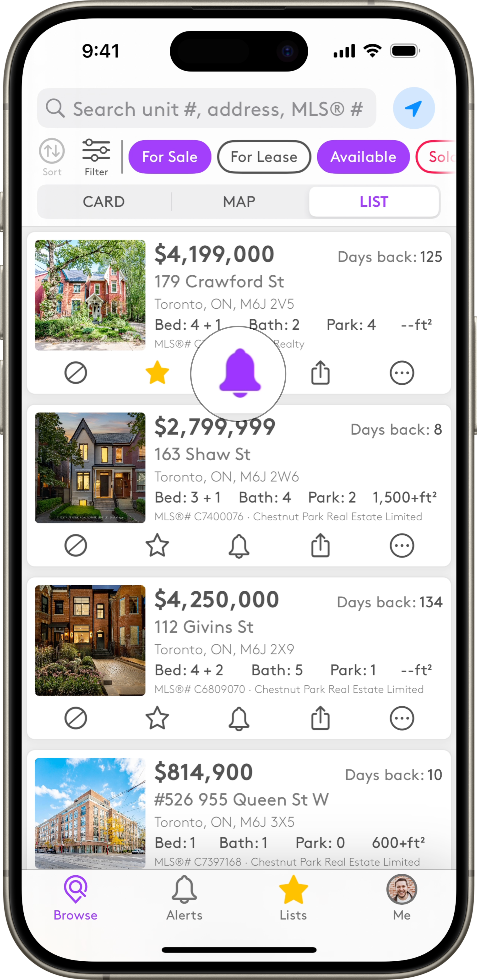The height and width of the screenshot is (980, 478).
Task: Tap the For Lease filter option
Action: point(263,156)
